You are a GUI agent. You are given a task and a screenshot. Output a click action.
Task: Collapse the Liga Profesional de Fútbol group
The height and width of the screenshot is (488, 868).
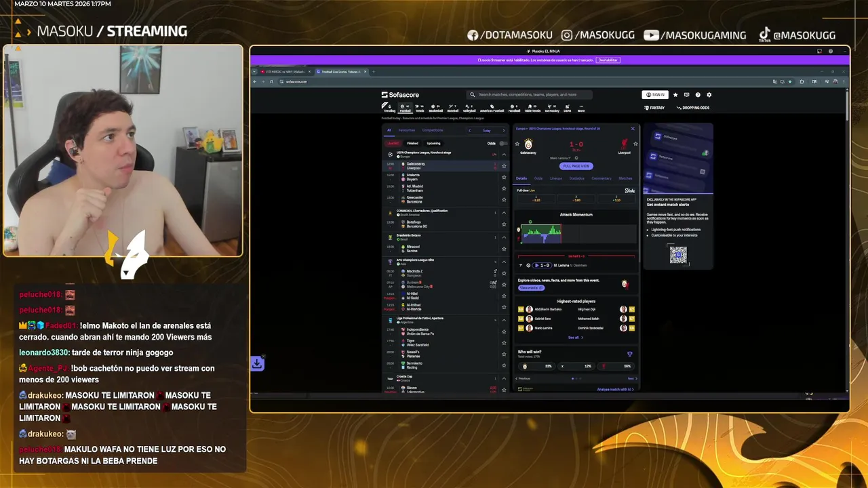[x=504, y=319]
